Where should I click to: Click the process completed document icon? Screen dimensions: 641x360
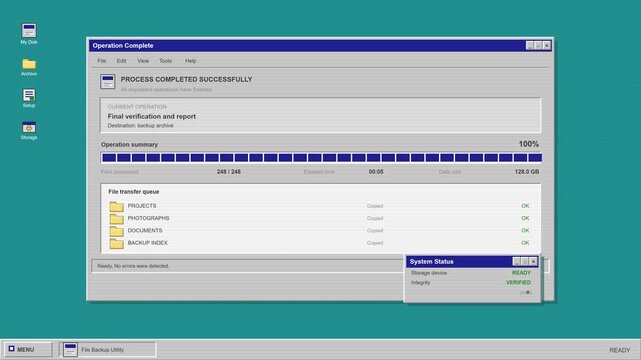click(108, 81)
